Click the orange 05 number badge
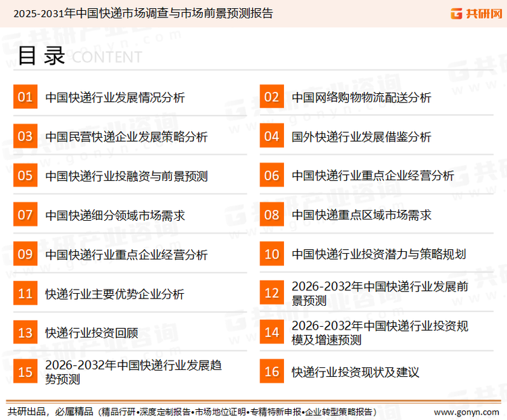507x420 pixels. click(x=25, y=175)
